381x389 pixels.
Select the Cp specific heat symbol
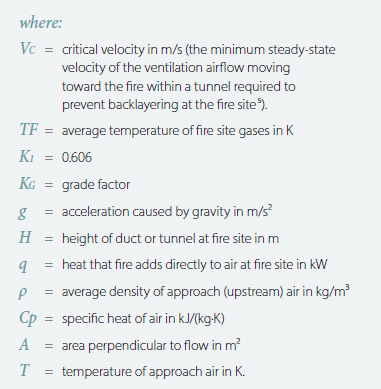pos(28,318)
